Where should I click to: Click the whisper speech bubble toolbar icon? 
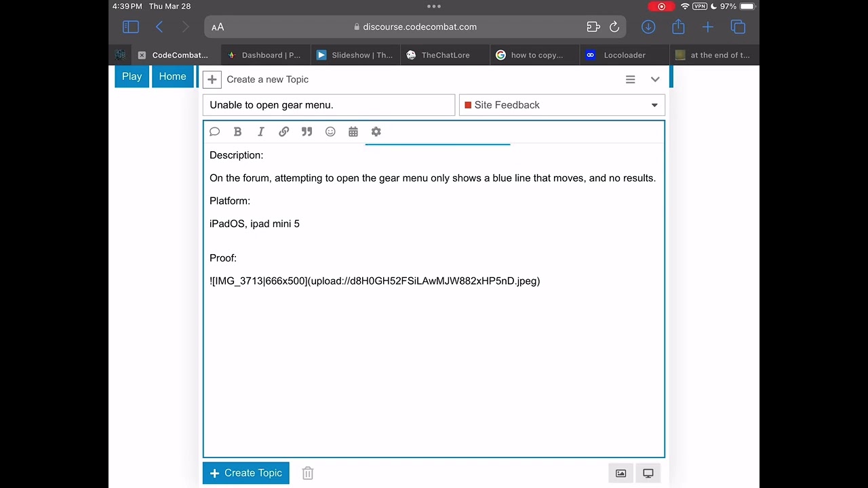pos(215,132)
